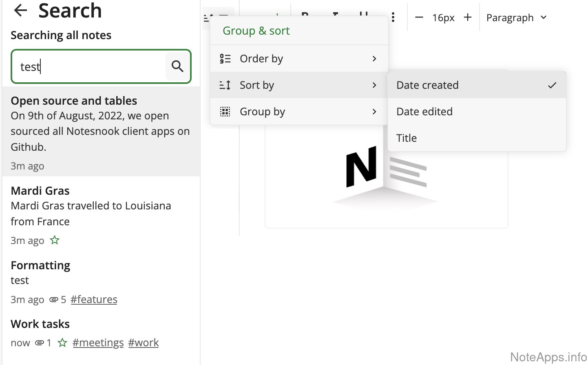
Task: Expand the Group by submenu
Action: 298,112
